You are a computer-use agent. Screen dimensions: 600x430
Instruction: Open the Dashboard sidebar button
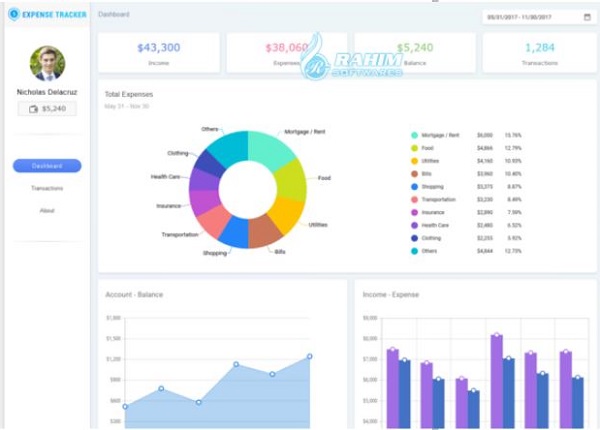pos(47,166)
